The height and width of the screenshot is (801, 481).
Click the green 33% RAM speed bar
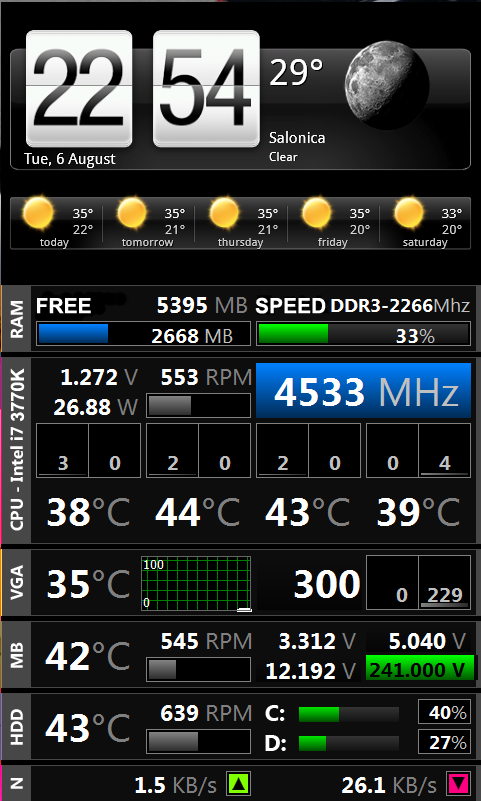[x=363, y=334]
